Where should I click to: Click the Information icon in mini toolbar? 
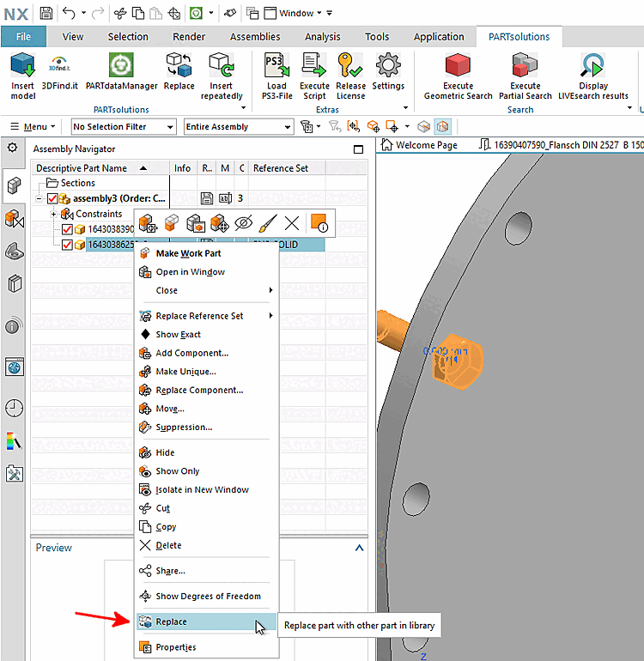319,223
